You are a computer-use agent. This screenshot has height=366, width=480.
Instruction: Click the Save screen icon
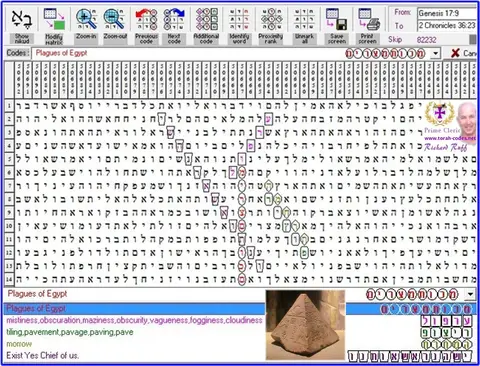point(337,19)
